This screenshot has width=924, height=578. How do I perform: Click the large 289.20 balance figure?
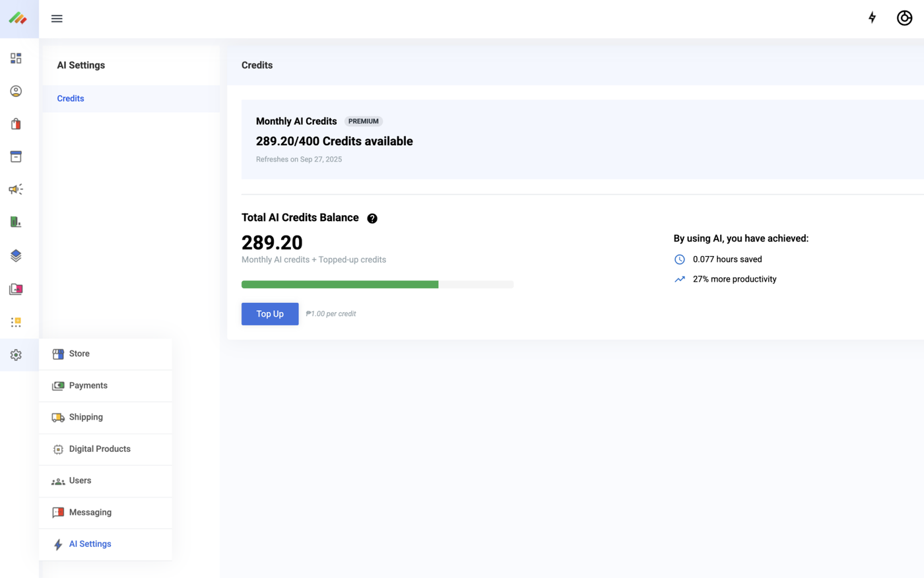(x=272, y=243)
